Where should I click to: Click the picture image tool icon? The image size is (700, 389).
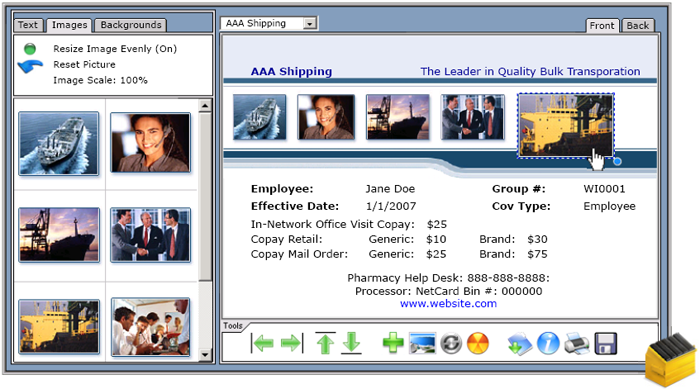422,343
